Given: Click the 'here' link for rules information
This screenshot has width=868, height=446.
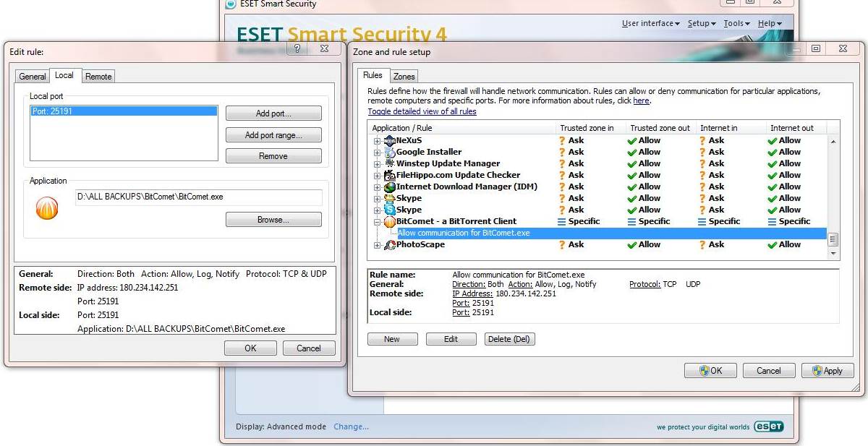Looking at the screenshot, I should pyautogui.click(x=642, y=101).
